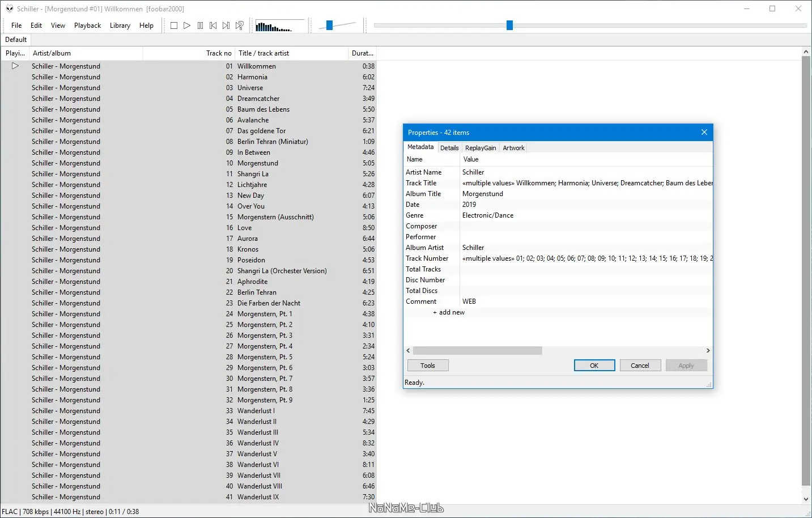Select 'Die Farben der Nacht' track
Image resolution: width=812 pixels, height=518 pixels.
pyautogui.click(x=189, y=303)
